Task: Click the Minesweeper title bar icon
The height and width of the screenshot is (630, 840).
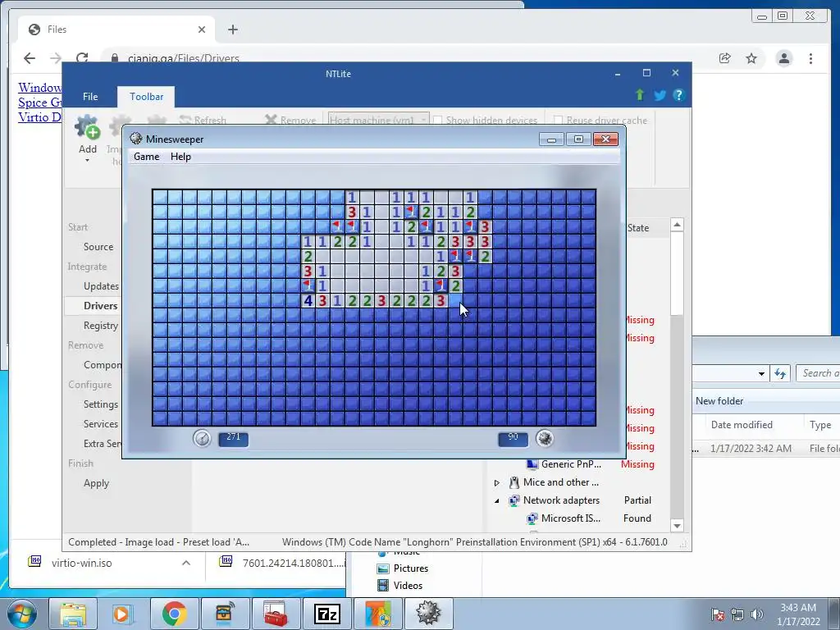Action: (x=136, y=139)
